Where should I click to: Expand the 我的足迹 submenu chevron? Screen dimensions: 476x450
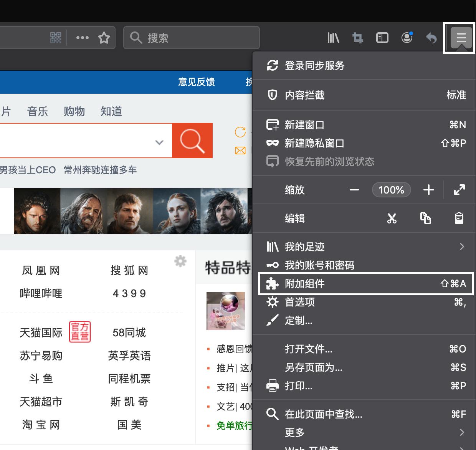462,247
